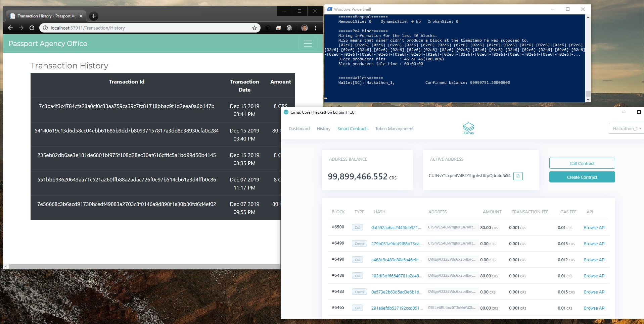Toggle the Passport Agency Office navigation menu
Viewport: 644px width, 324px height.
pos(308,44)
